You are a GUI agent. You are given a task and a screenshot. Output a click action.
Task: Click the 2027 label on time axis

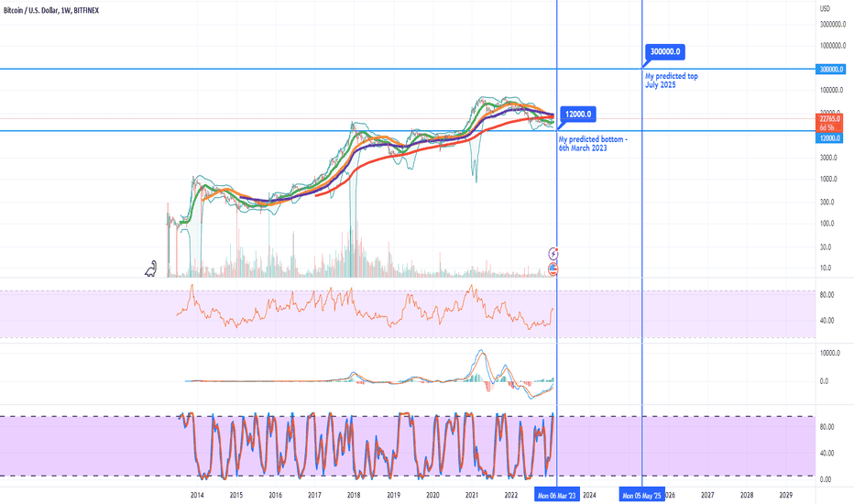[707, 495]
